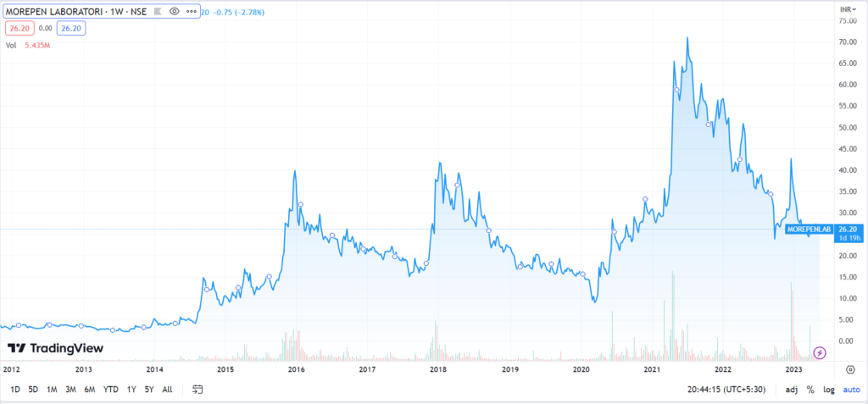
Task: Open chart settings gear icon on time axis
Action: 850,370
